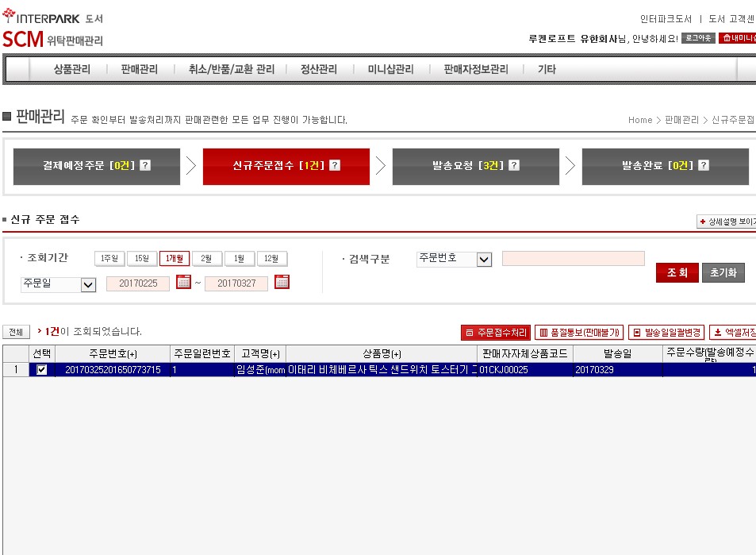Open the 주문일 date type dropdown

[88, 284]
